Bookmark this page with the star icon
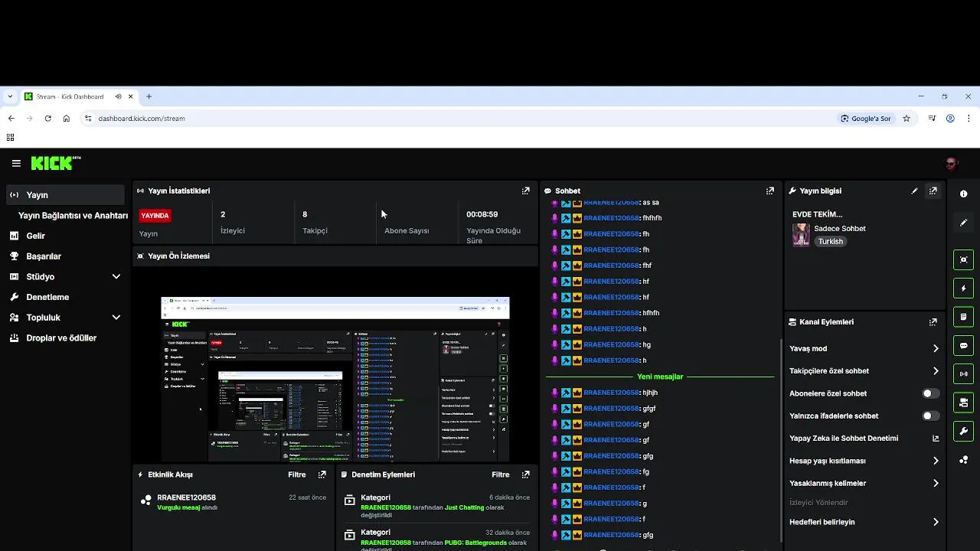This screenshot has width=980, height=551. coord(906,119)
